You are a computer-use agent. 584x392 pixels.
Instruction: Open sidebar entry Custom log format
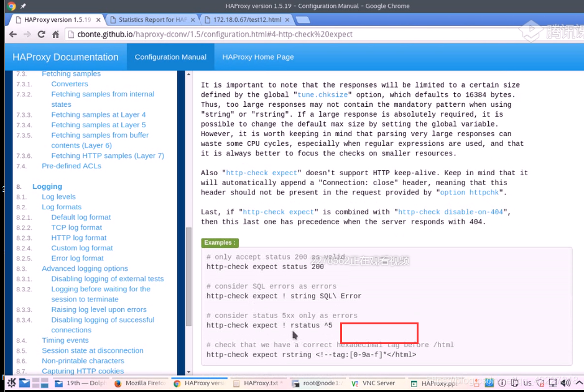(82, 248)
